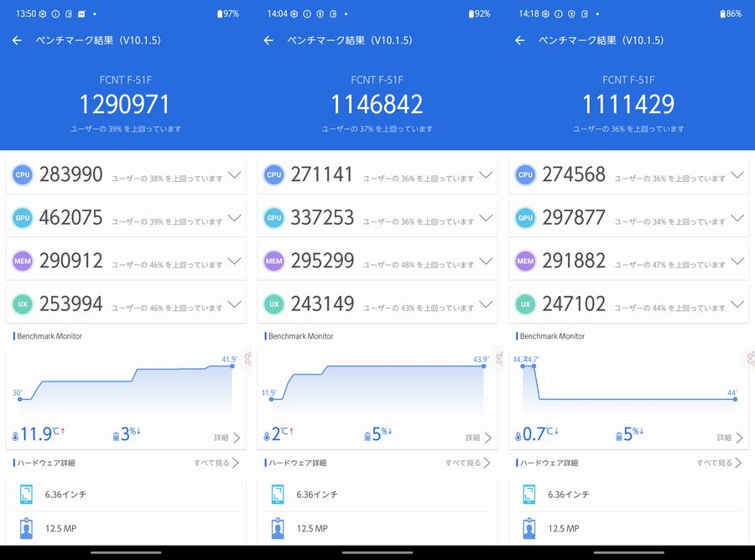Expand the CPU 283990 score row
Screen dimensions: 755x560
pos(235,174)
